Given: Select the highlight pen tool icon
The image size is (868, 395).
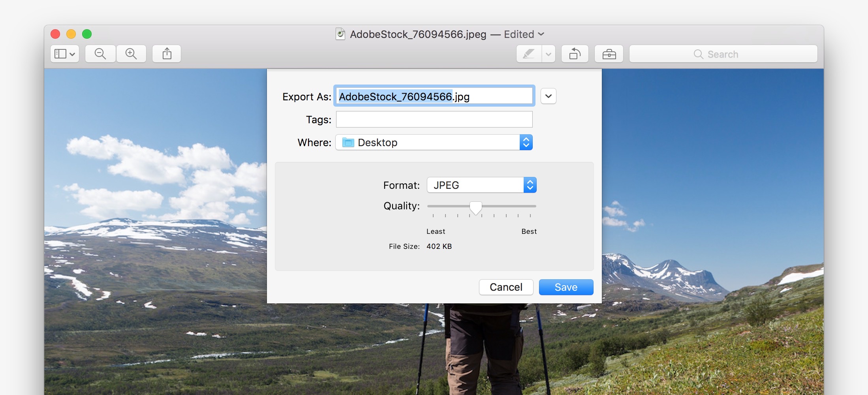Looking at the screenshot, I should pos(529,54).
